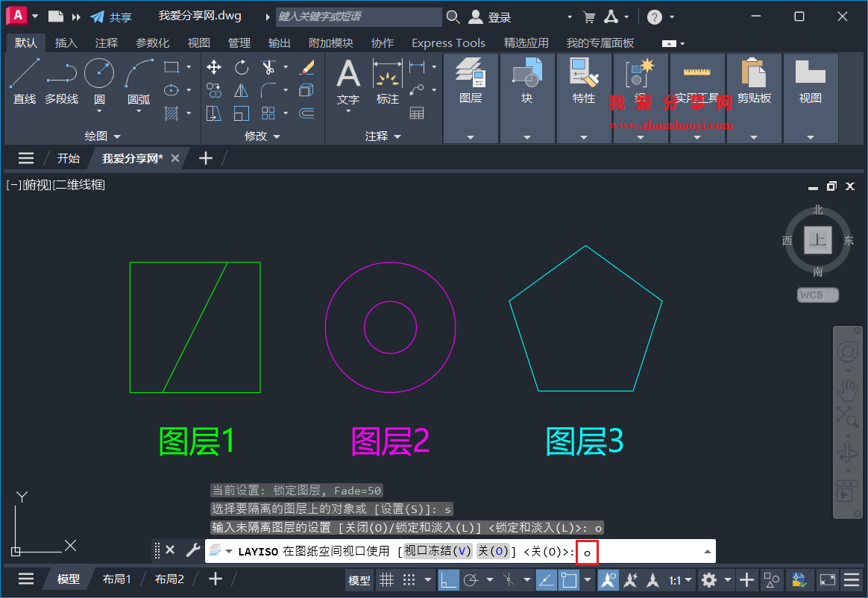Select the 删除 (Erase) eraser tool
Screen dimensions: 868x598
click(x=308, y=67)
